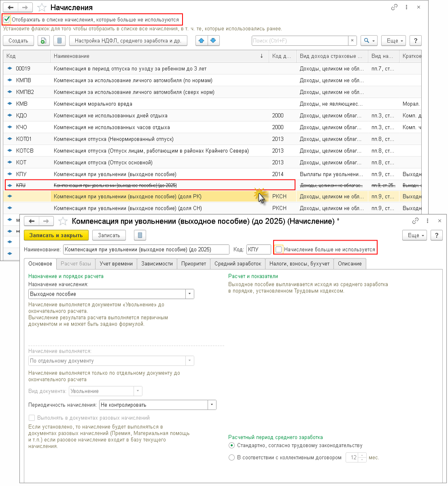Go back in Начисления window
Image resolution: width=448 pixels, height=486 pixels.
click(11, 7)
